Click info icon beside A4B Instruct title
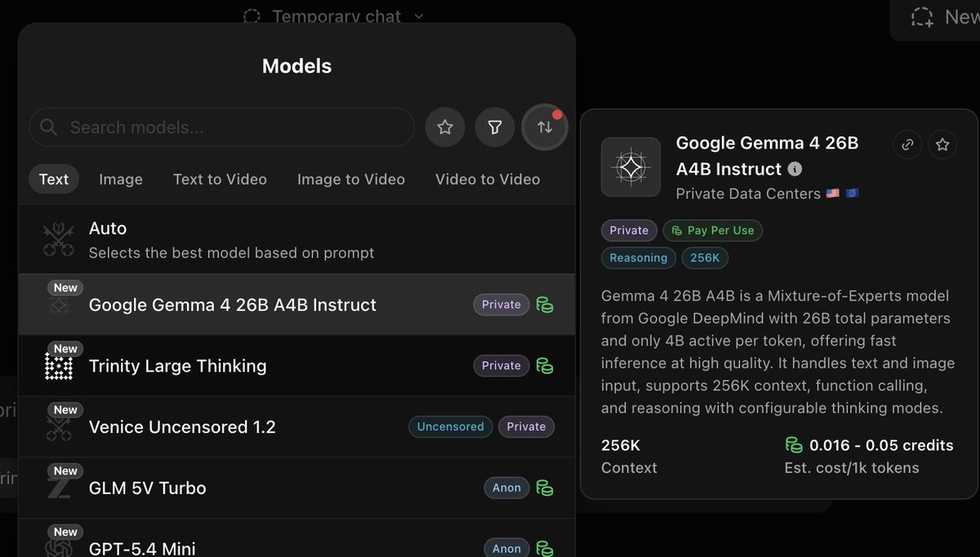The height and width of the screenshot is (557, 980). tap(795, 169)
